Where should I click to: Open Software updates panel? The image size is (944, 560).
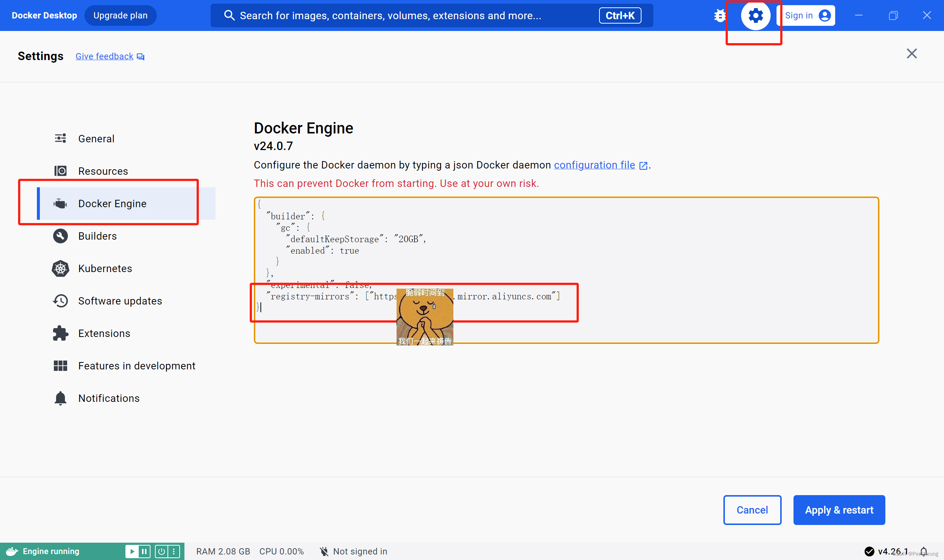click(120, 301)
